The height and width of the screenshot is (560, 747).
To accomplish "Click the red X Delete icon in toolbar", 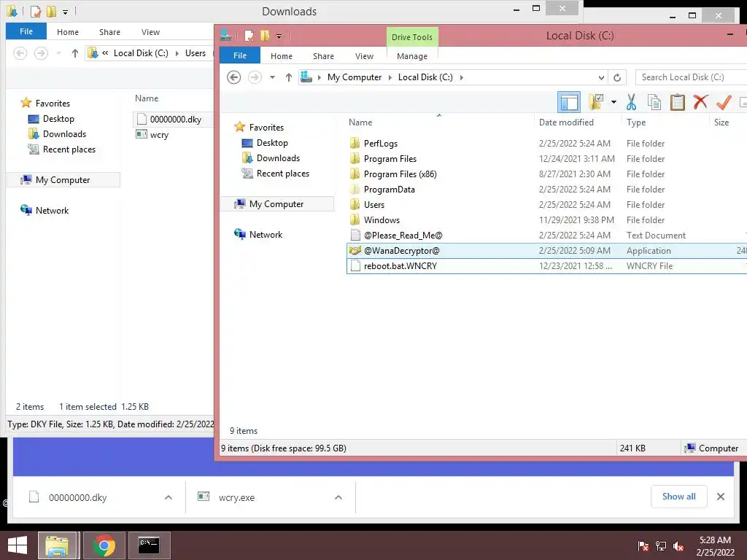I will 700,102.
